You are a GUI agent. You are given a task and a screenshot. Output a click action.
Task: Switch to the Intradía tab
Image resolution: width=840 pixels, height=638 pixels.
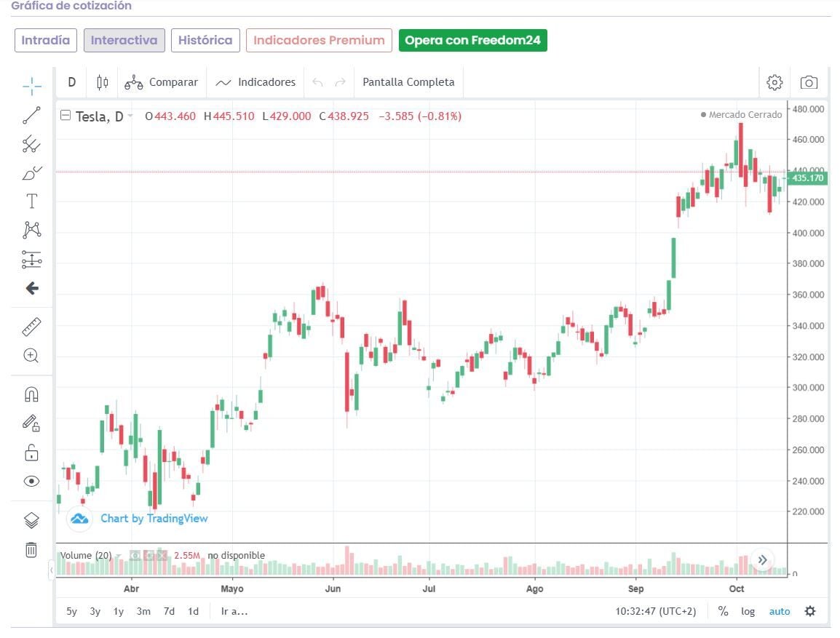click(x=46, y=40)
